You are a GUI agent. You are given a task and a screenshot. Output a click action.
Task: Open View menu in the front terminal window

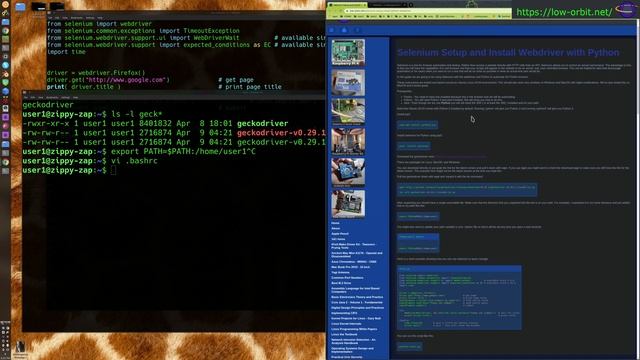(40, 97)
